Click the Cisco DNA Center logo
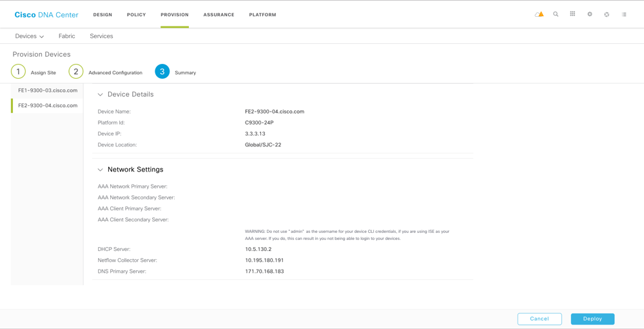644x329 pixels. point(46,15)
